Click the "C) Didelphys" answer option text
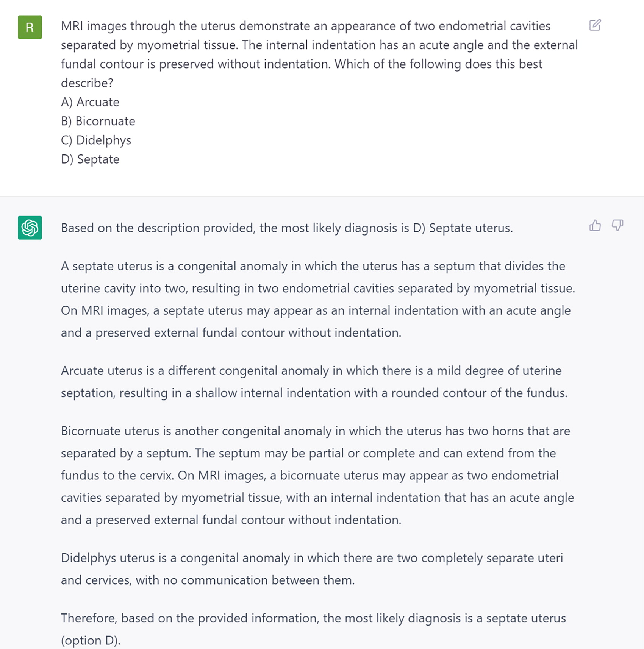644x649 pixels. click(96, 140)
